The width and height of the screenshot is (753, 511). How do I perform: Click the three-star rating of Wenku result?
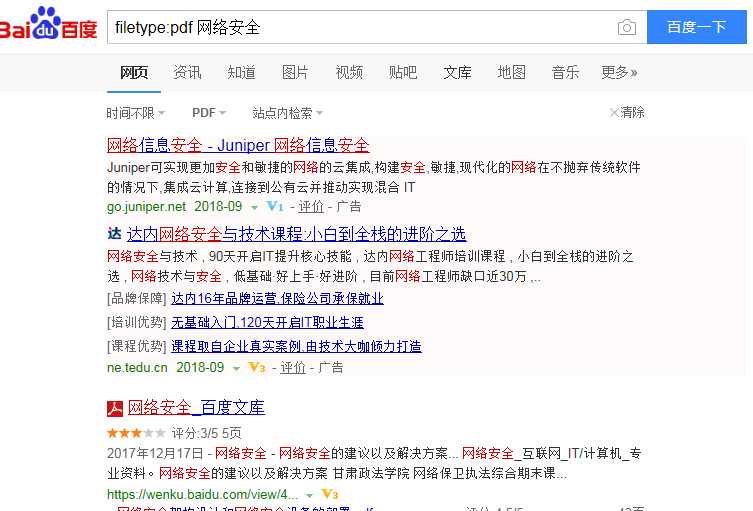[x=136, y=433]
